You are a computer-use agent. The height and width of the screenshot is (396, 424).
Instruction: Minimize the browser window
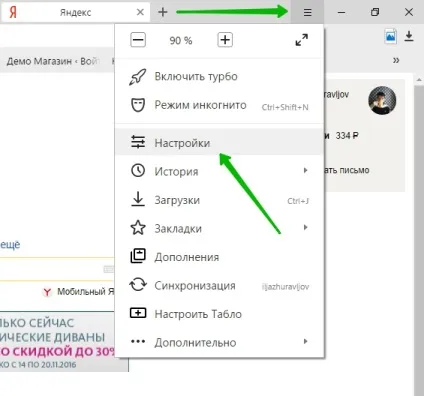[x=341, y=12]
